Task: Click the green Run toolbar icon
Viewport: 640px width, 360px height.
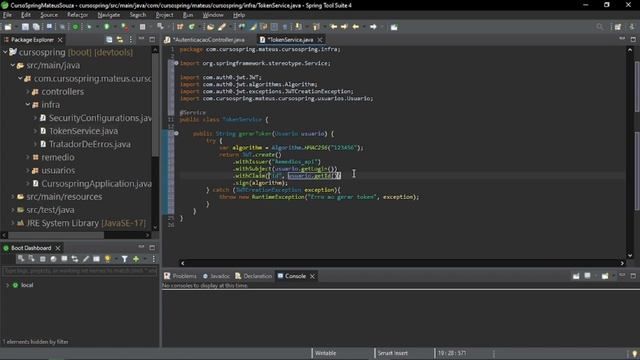Action: [x=107, y=27]
